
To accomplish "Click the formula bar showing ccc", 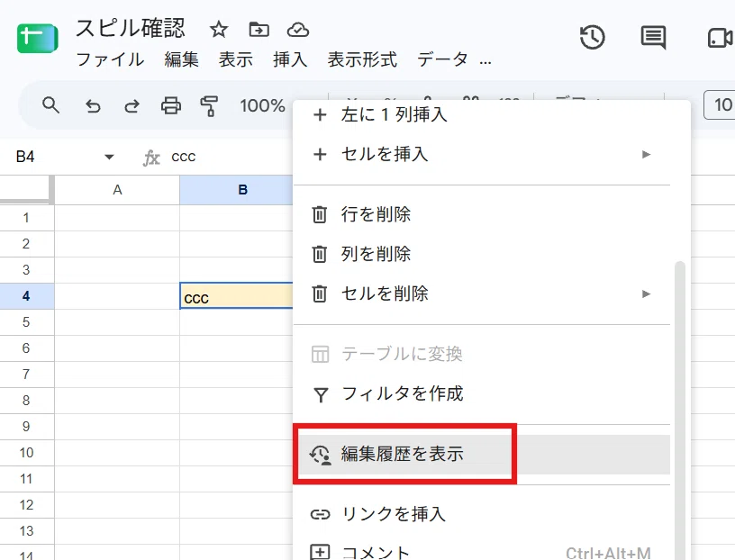I will [x=184, y=157].
